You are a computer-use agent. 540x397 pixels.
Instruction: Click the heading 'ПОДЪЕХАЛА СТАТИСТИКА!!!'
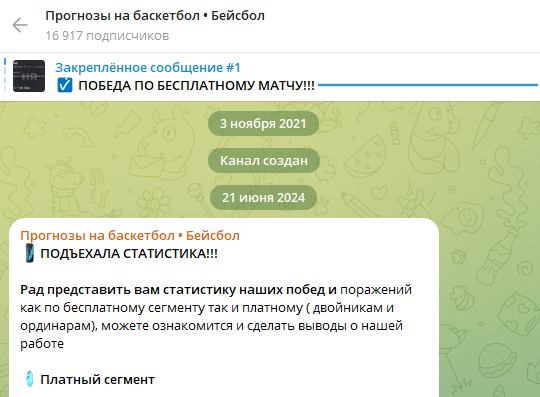click(129, 254)
